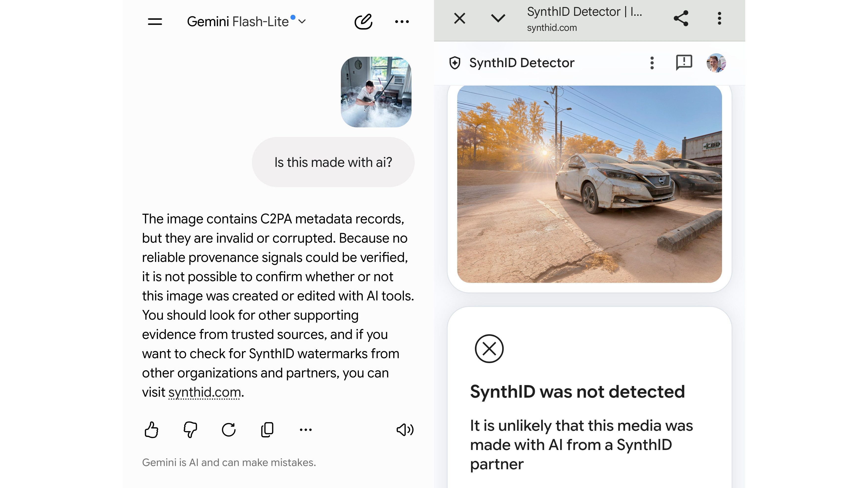Select the "Is this made with ai?" message bubble
The height and width of the screenshot is (488, 868).
[333, 162]
